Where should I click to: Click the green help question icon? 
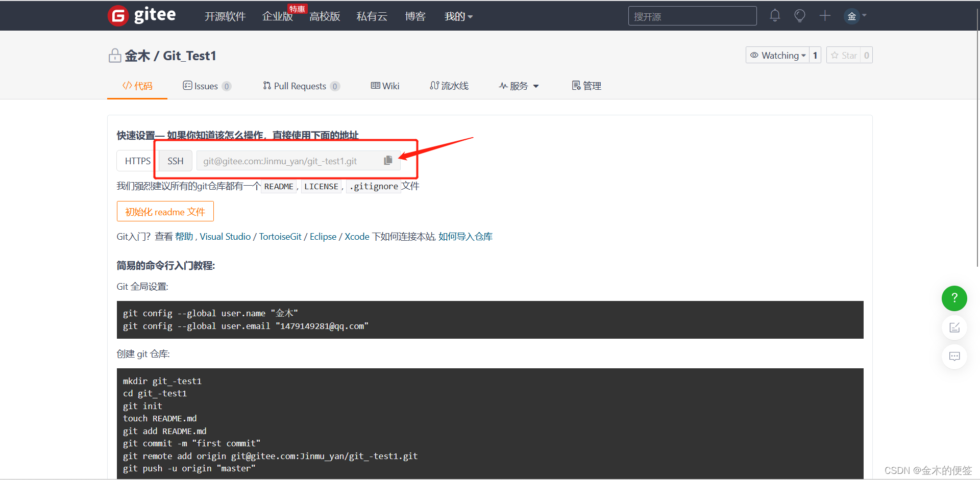click(954, 298)
